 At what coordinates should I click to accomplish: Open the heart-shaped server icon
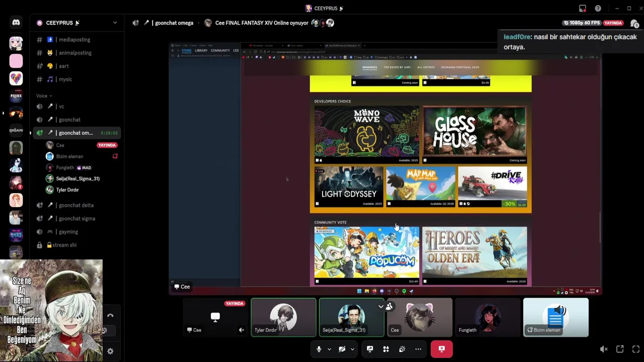(x=16, y=78)
